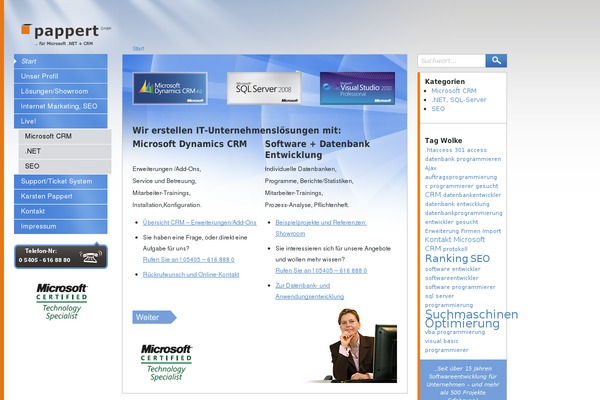Click the software entwickler tag

pyautogui.click(x=452, y=269)
